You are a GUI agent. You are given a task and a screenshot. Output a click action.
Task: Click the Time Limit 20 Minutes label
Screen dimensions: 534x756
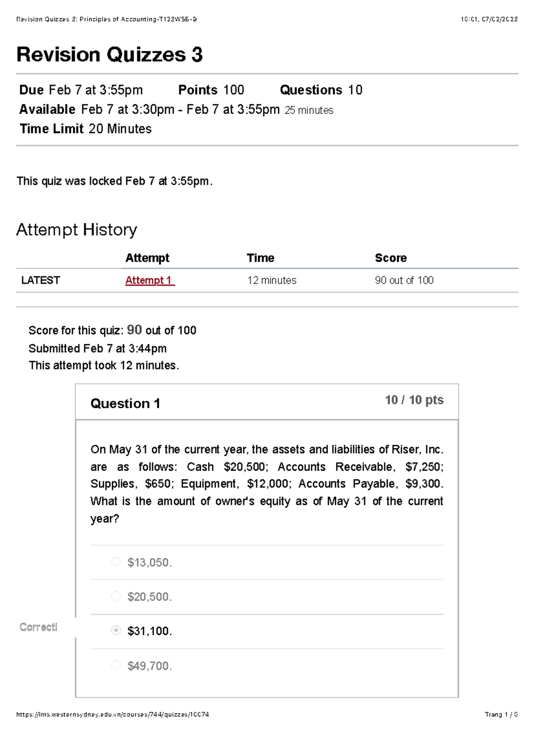tap(85, 129)
